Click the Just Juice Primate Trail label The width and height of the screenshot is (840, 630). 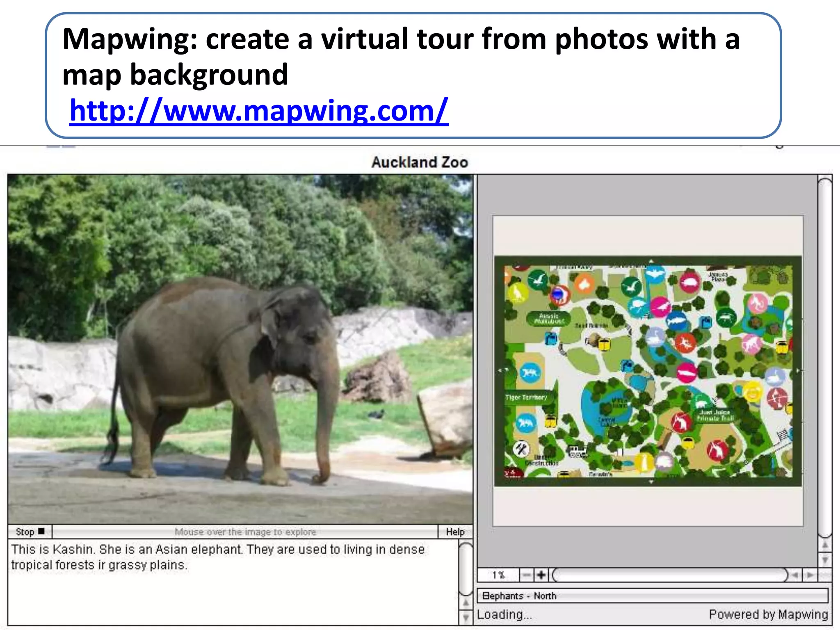(x=714, y=415)
